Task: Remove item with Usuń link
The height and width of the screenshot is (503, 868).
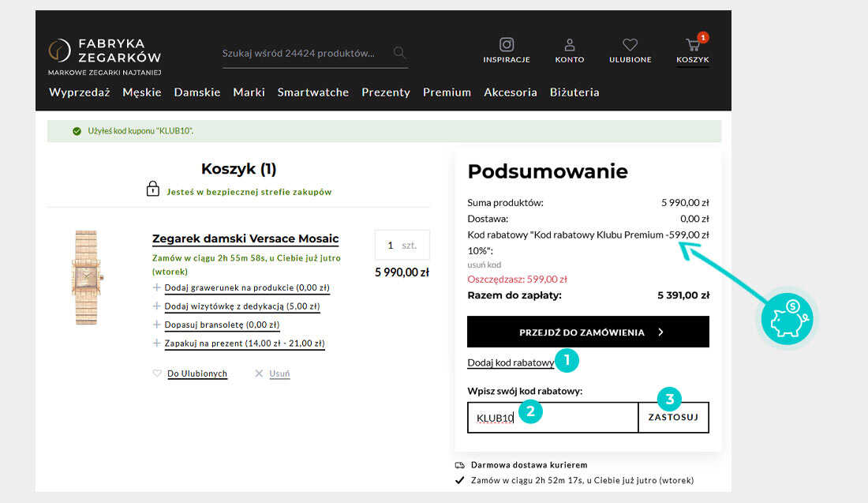Action: [279, 373]
